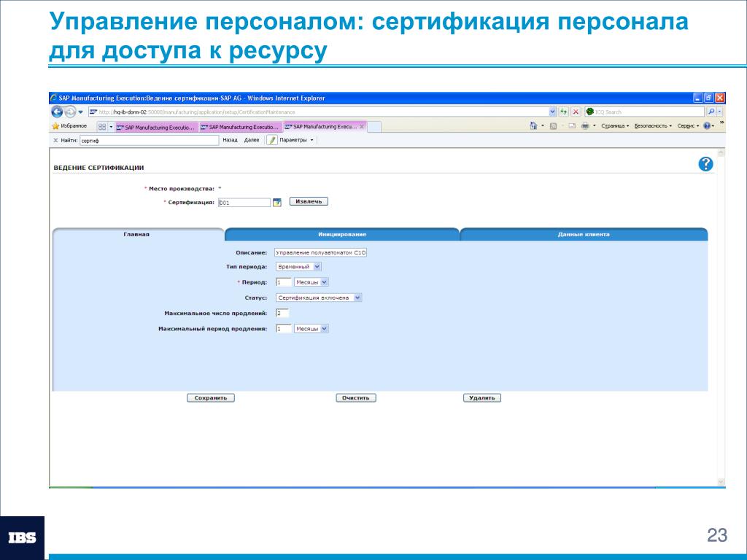Viewport: 747px width, 560px height.
Task: Click the Home page icon
Action: click(533, 126)
